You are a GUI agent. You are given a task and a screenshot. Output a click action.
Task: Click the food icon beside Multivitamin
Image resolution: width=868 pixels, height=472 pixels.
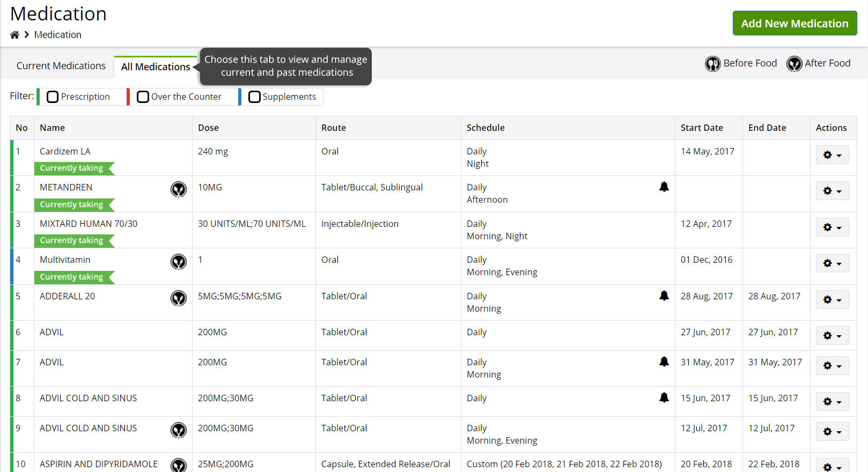pyautogui.click(x=179, y=262)
